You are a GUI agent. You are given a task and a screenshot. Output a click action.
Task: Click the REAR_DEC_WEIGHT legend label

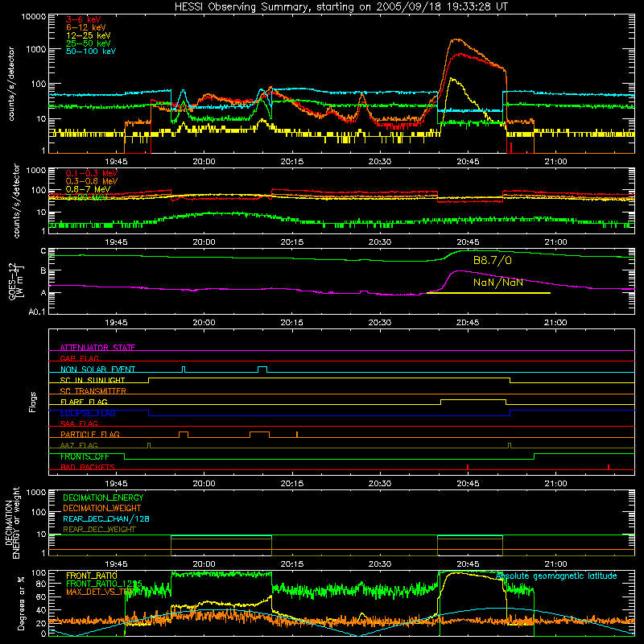[x=99, y=530]
